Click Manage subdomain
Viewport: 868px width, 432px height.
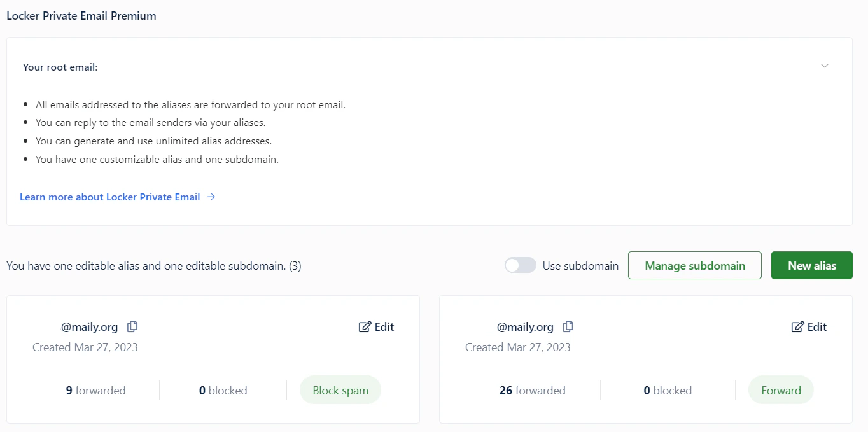[694, 265]
